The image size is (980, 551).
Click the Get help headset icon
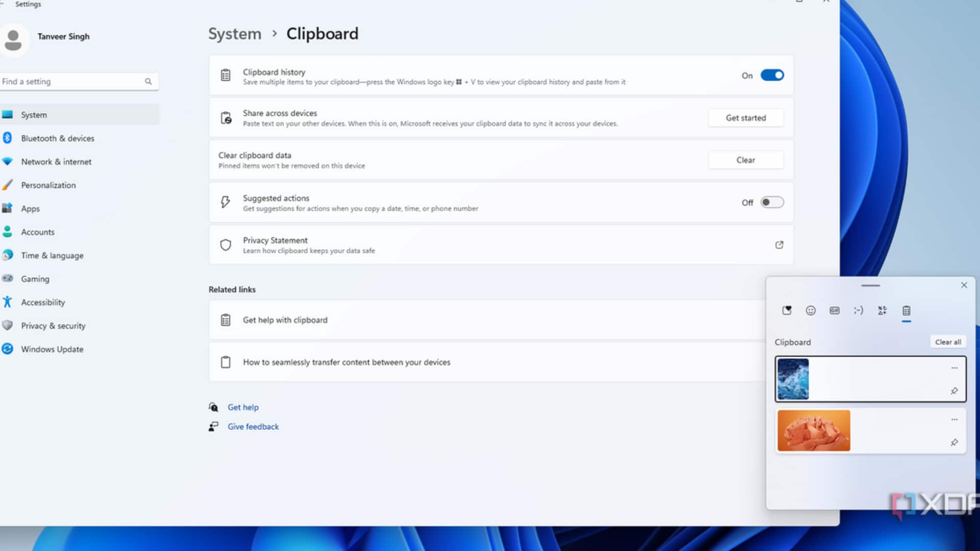[213, 408]
